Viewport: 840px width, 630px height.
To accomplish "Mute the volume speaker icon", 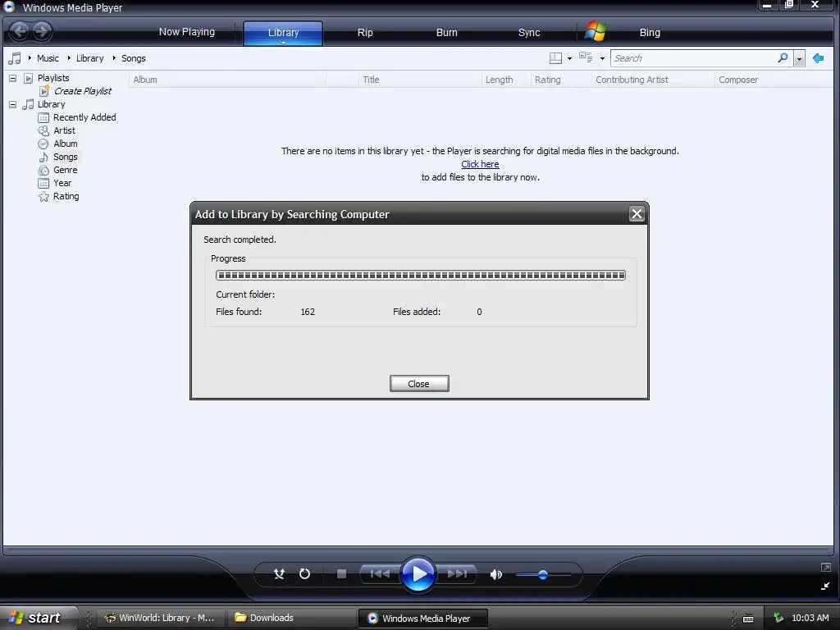I will [495, 574].
